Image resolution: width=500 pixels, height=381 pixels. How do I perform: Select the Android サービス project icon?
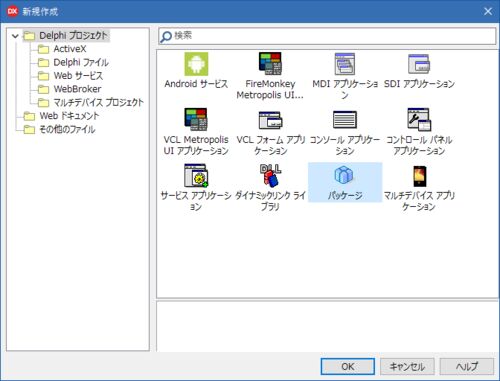pos(196,64)
